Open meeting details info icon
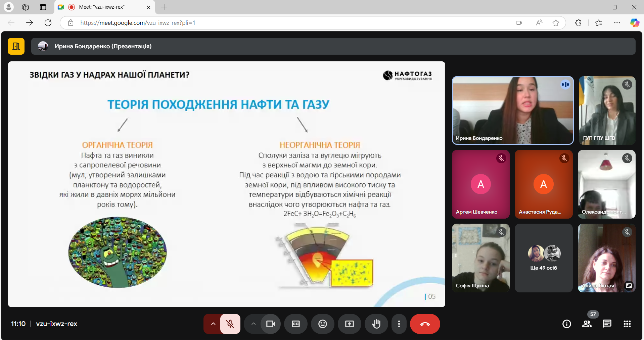644x340 pixels. 567,324
